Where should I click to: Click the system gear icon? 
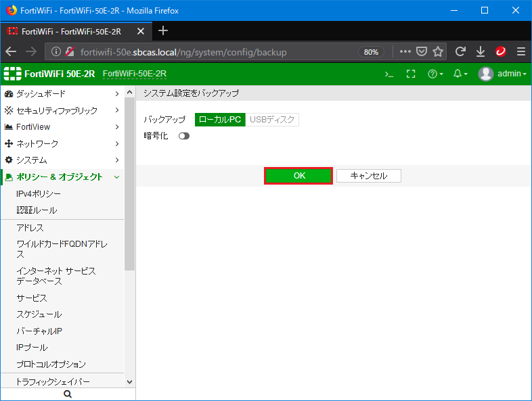[x=9, y=160]
